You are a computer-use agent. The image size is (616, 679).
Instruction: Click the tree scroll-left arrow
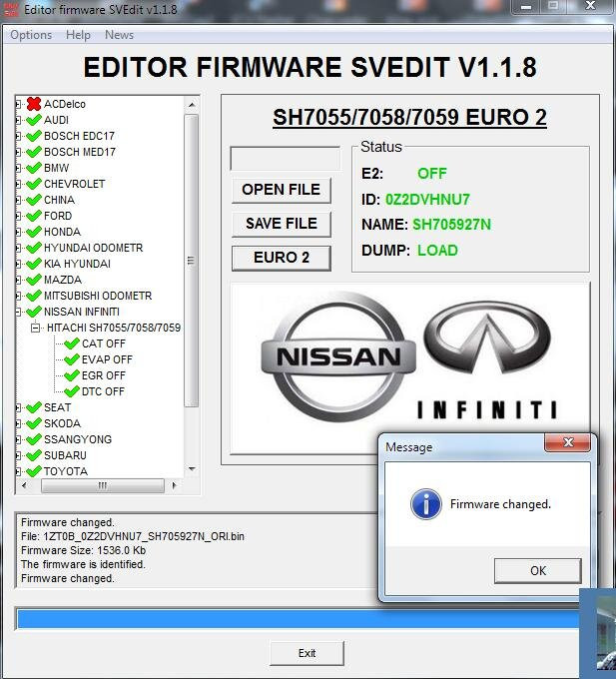24,485
